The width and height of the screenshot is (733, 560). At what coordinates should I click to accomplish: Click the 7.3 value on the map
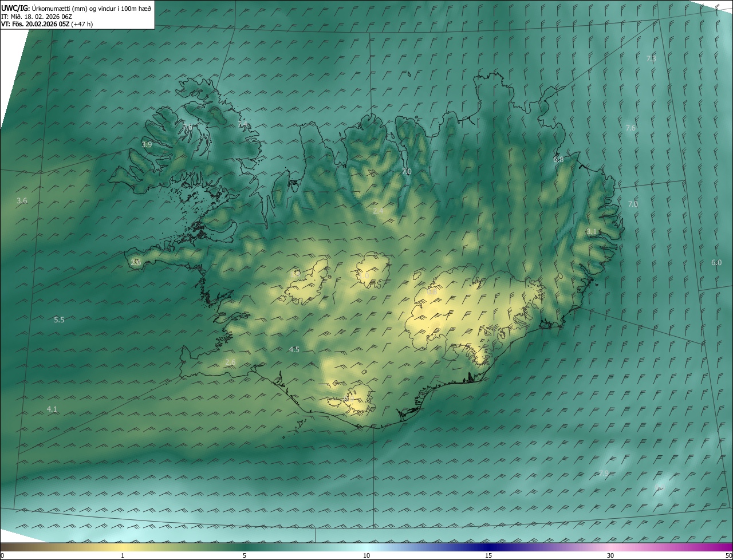coord(651,59)
